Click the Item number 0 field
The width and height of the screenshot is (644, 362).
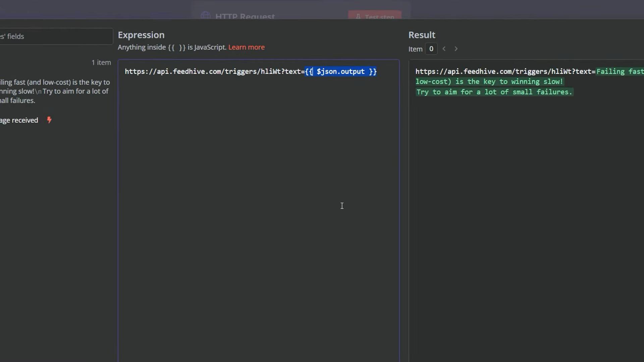[431, 49]
